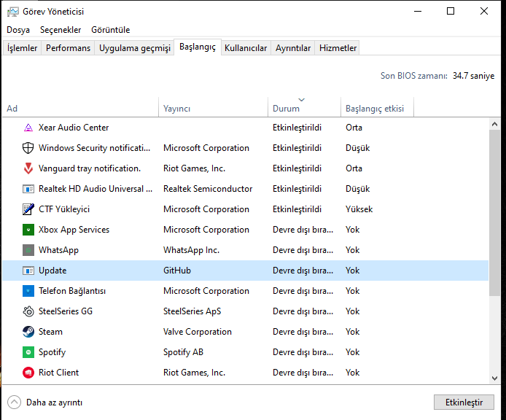Select the Vanguard tray notification icon

click(x=28, y=168)
